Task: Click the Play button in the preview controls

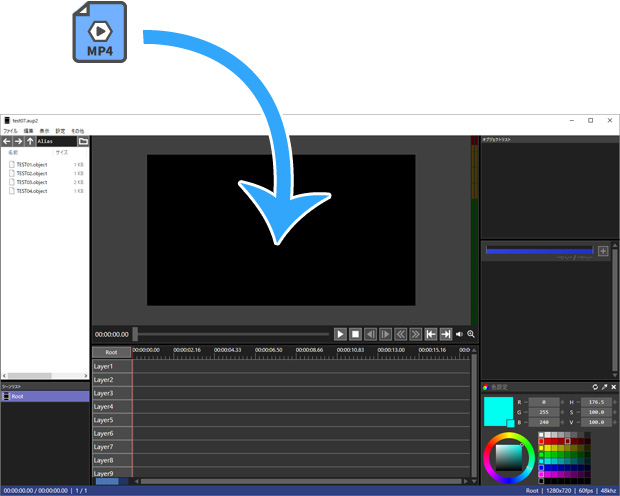Action: pos(340,334)
